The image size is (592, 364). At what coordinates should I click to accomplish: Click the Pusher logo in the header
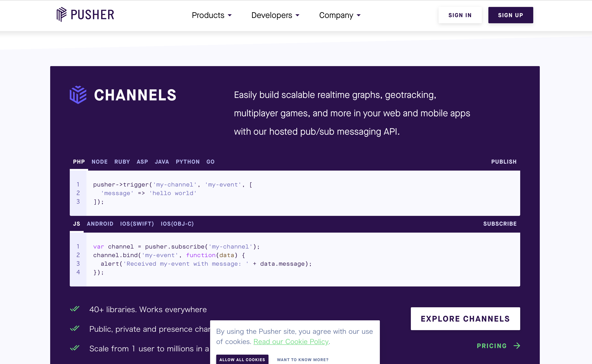pos(85,15)
